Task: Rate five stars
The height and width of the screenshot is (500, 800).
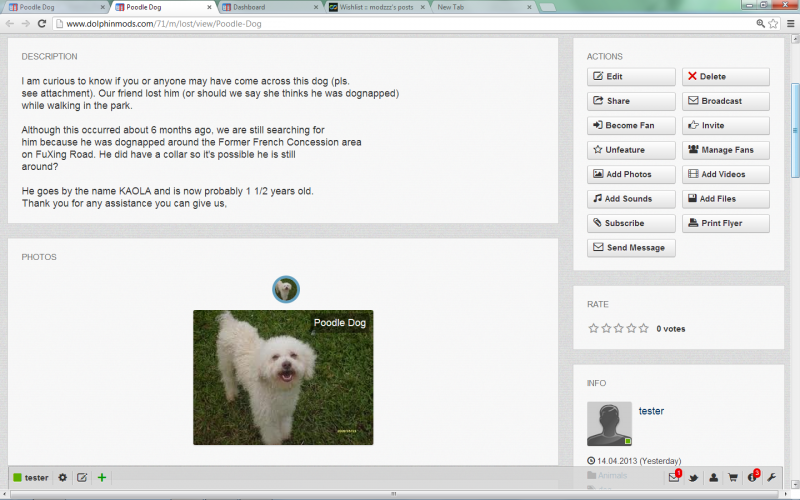Action: click(x=644, y=329)
